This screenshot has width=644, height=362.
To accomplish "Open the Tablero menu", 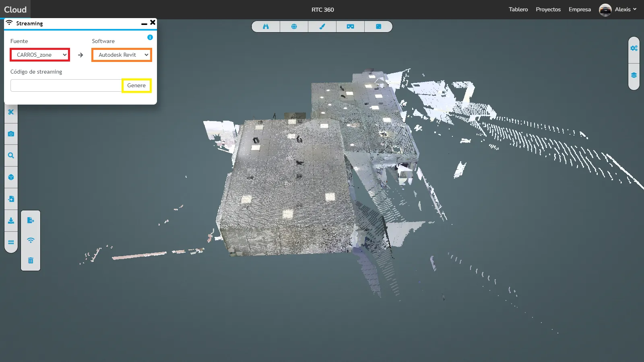I will click(x=518, y=10).
